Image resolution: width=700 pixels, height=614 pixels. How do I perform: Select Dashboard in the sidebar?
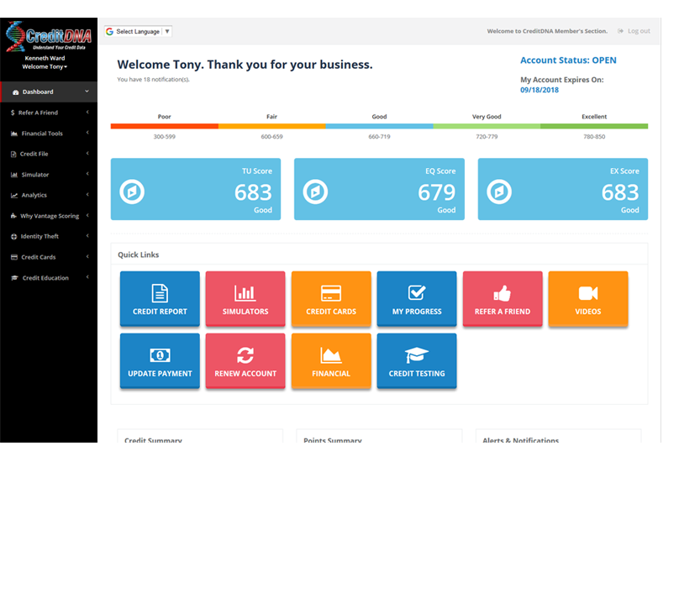[49, 92]
